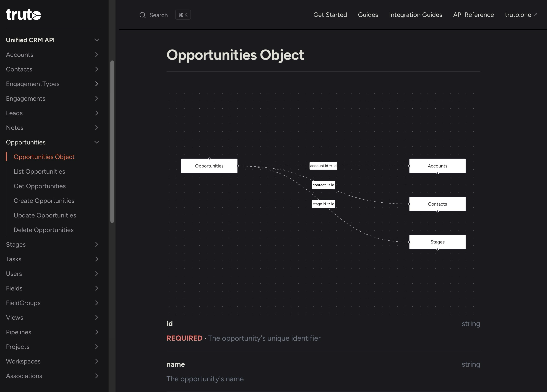Click the Associations sidebar label

point(24,376)
